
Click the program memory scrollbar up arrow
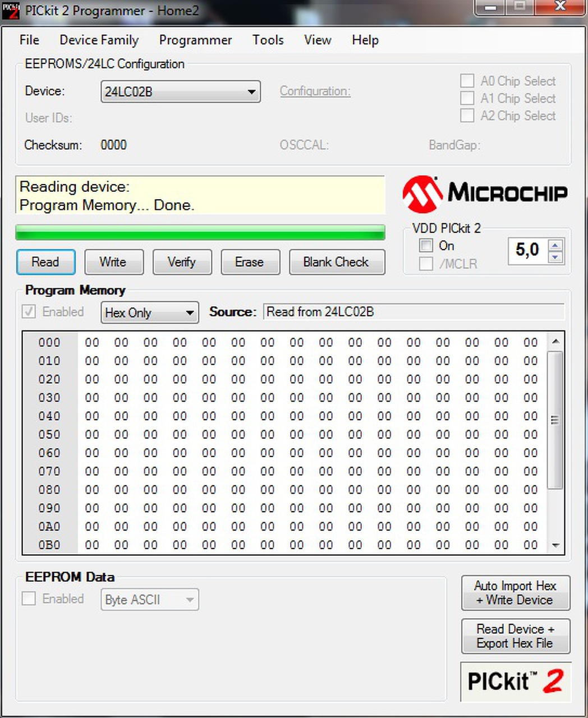555,341
